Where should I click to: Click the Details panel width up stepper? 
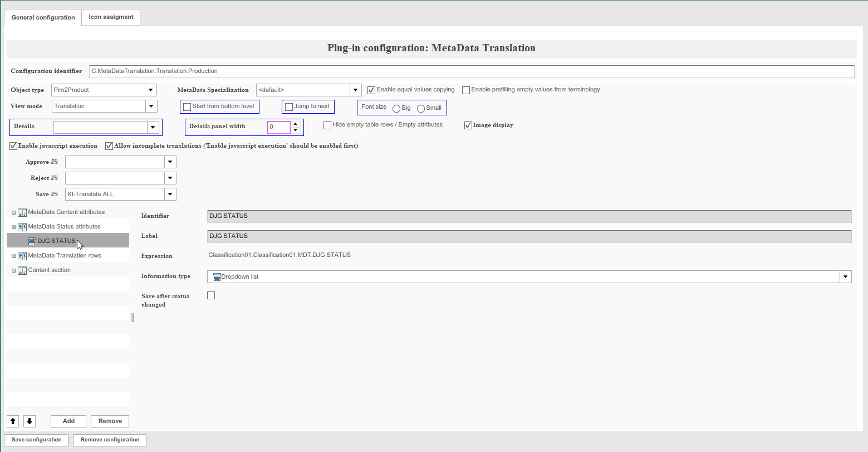pyautogui.click(x=295, y=124)
